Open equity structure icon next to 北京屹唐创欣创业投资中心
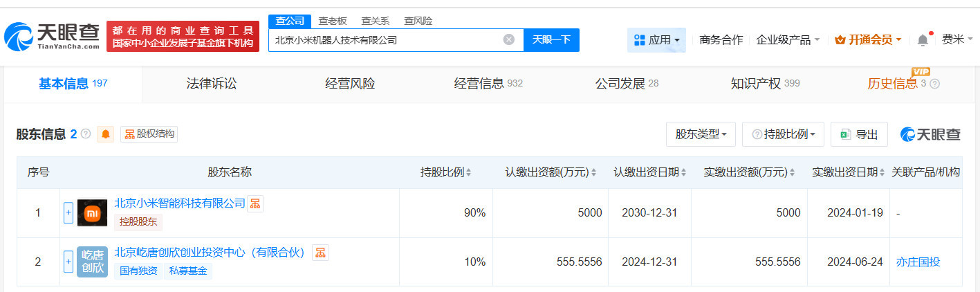Viewport: 980px width, 292px height. tap(320, 253)
